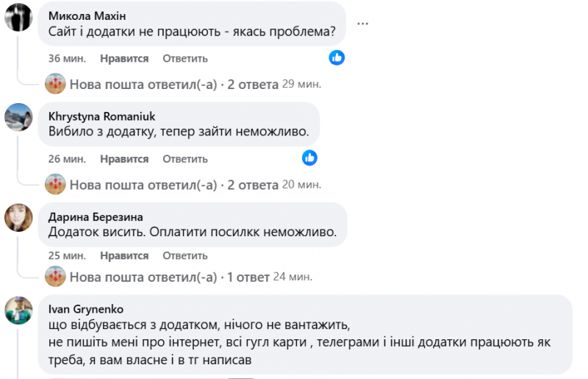Open Ivan Grynenko's profile name link
Image resolution: width=588 pixels, height=379 pixels.
88,309
